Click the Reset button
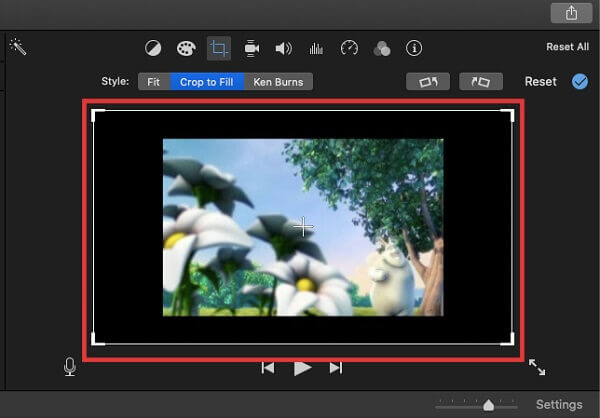 pyautogui.click(x=540, y=82)
